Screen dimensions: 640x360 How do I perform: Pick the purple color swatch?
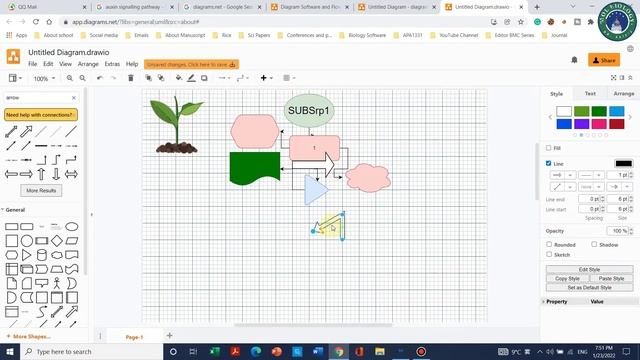pyautogui.click(x=582, y=124)
